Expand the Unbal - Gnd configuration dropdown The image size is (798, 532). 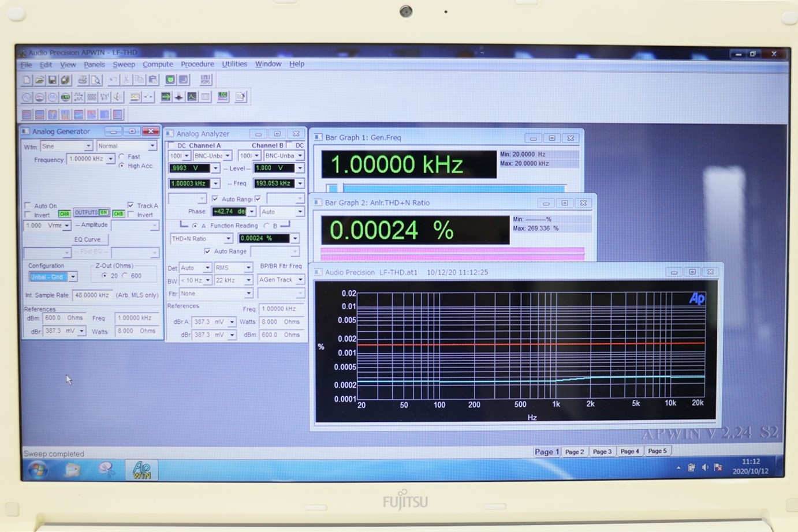click(73, 277)
